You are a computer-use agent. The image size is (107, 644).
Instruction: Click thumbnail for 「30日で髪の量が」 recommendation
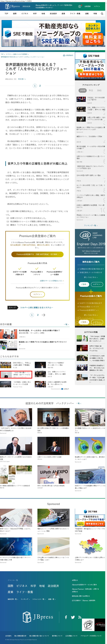[x=6, y=375]
